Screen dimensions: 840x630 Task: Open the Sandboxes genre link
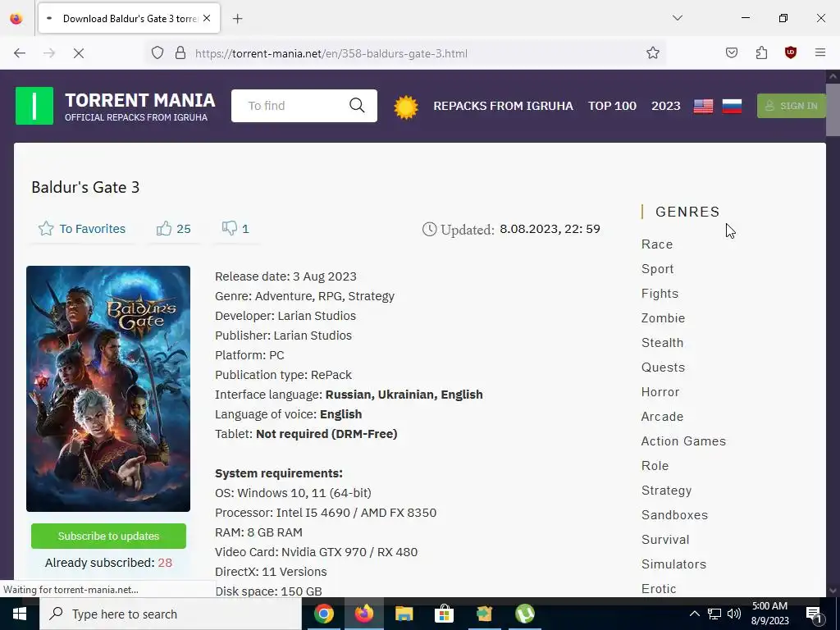point(674,515)
